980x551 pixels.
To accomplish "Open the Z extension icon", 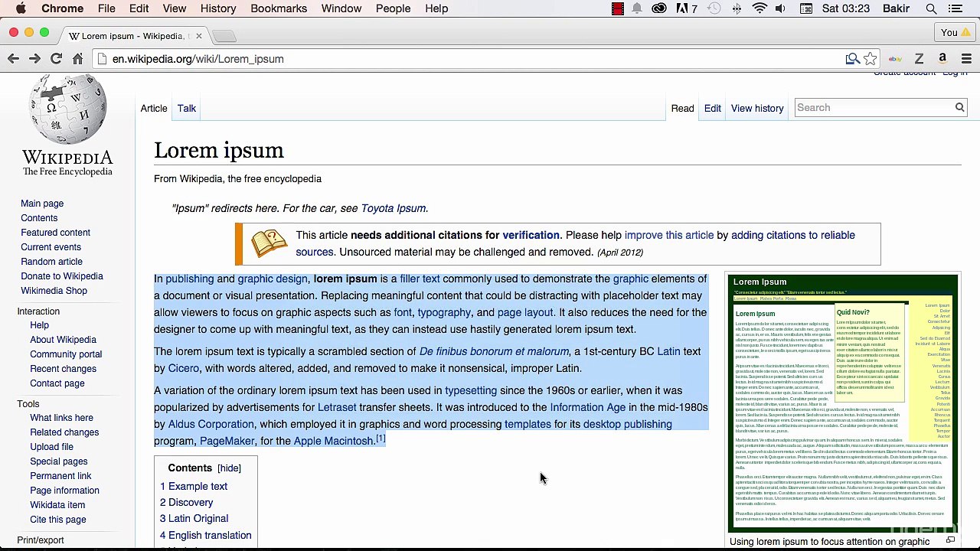I will [919, 59].
